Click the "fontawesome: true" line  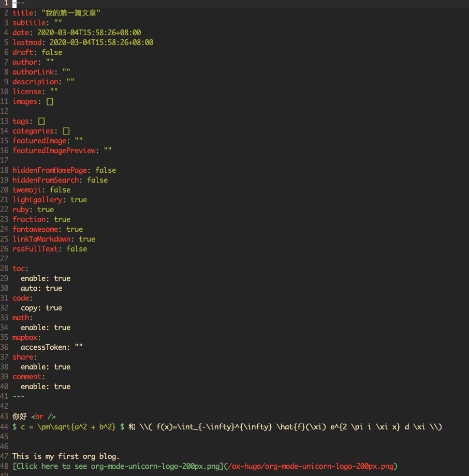tap(48, 229)
